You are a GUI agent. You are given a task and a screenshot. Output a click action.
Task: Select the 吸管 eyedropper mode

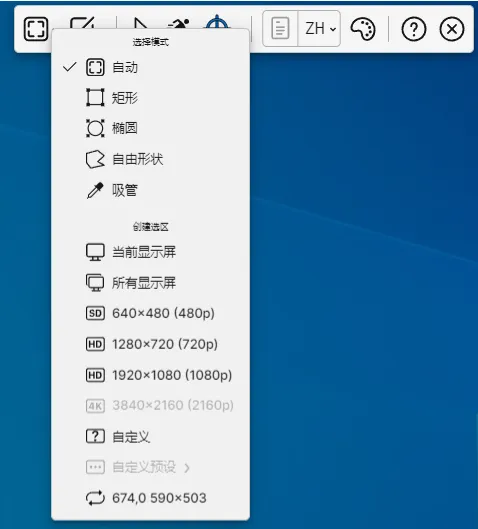[150, 190]
